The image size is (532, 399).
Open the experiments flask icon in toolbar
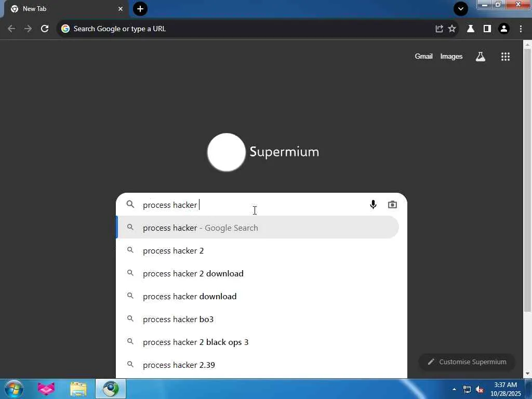[471, 29]
